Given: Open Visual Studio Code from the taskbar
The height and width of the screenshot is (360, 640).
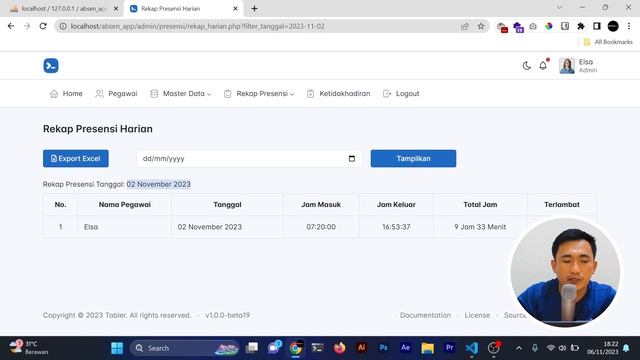Looking at the screenshot, I should pos(471,348).
